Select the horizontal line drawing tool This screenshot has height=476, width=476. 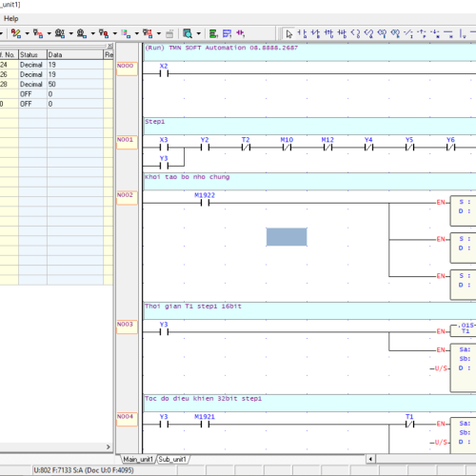(448, 33)
